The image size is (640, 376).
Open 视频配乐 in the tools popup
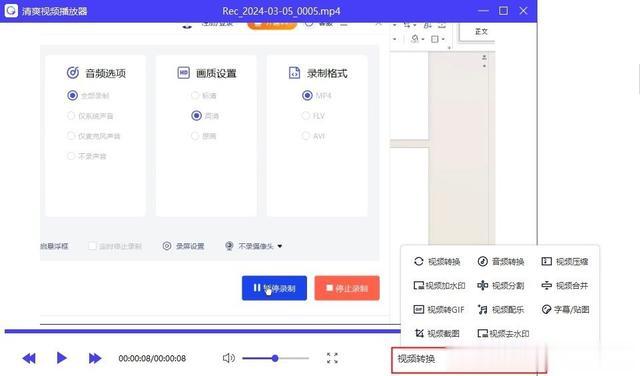pos(501,310)
